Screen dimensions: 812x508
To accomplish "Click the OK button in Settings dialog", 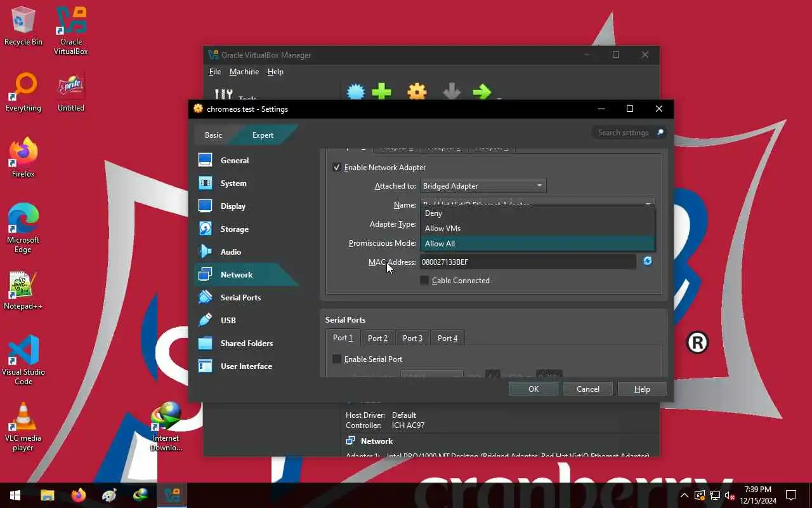I will (x=534, y=389).
